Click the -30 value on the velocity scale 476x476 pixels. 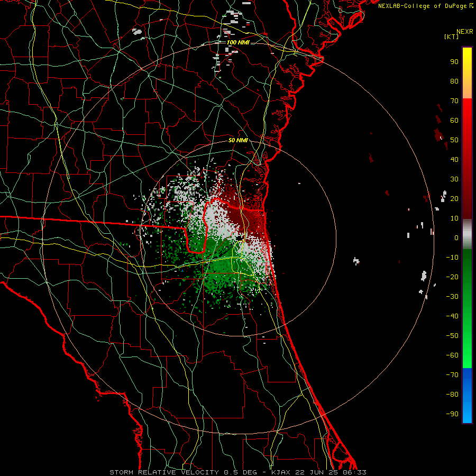(452, 297)
